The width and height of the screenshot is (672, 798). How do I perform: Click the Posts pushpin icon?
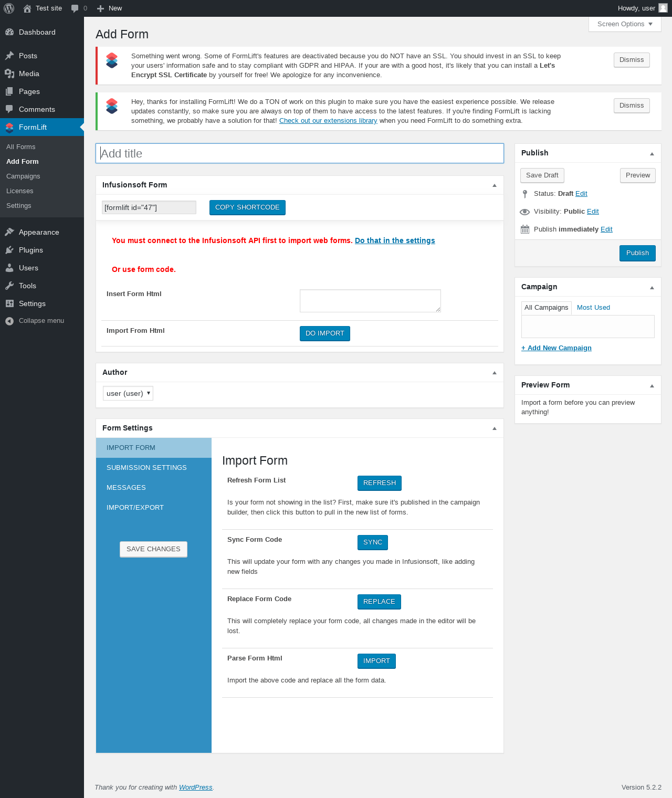pos(9,56)
